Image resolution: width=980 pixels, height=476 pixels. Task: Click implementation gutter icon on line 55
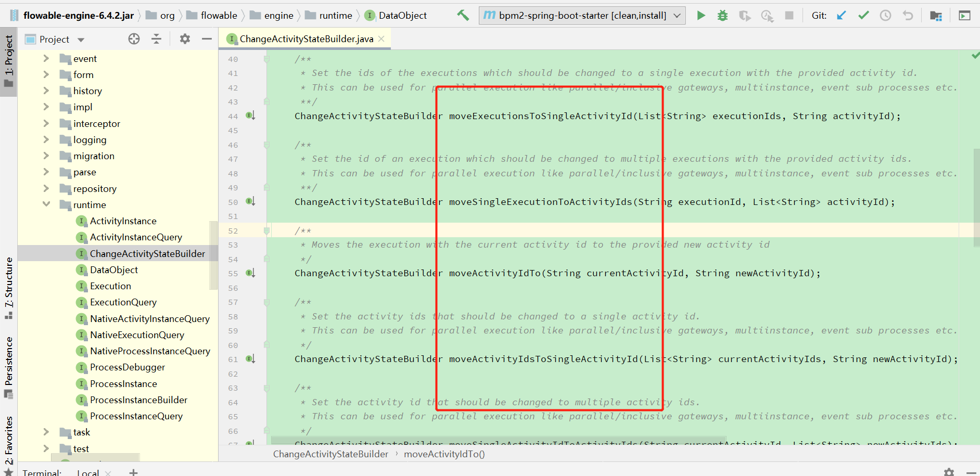250,273
